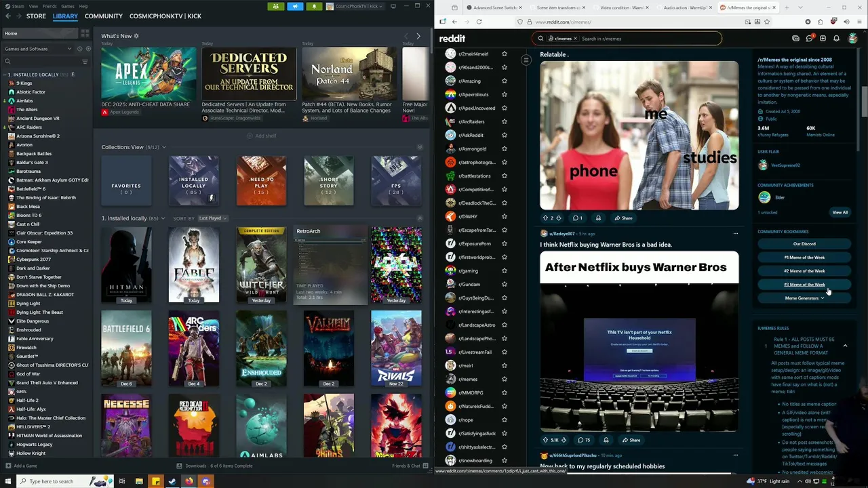Collapse Reddit left sidebar with round menu button

(526, 60)
